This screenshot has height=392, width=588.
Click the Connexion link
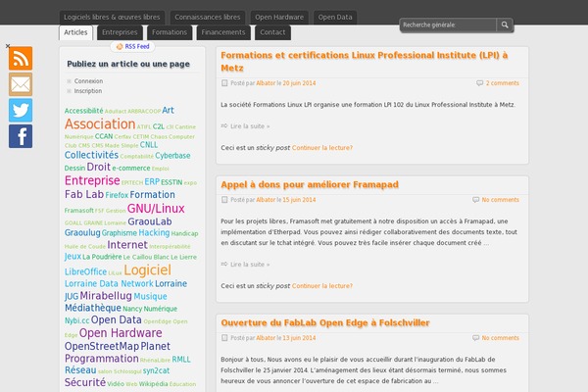pos(88,81)
